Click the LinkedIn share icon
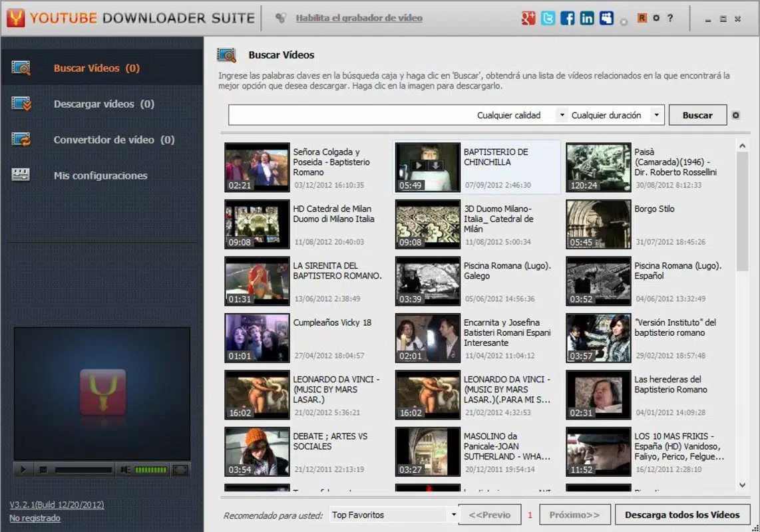Viewport: 760px width, 532px height. (586, 18)
